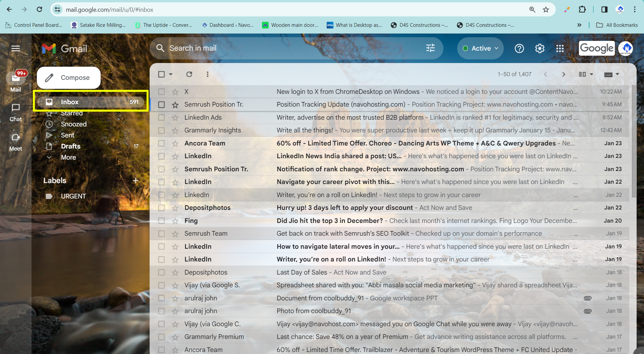644x354 pixels.
Task: Open the All Bookmarks folder
Action: click(x=617, y=25)
